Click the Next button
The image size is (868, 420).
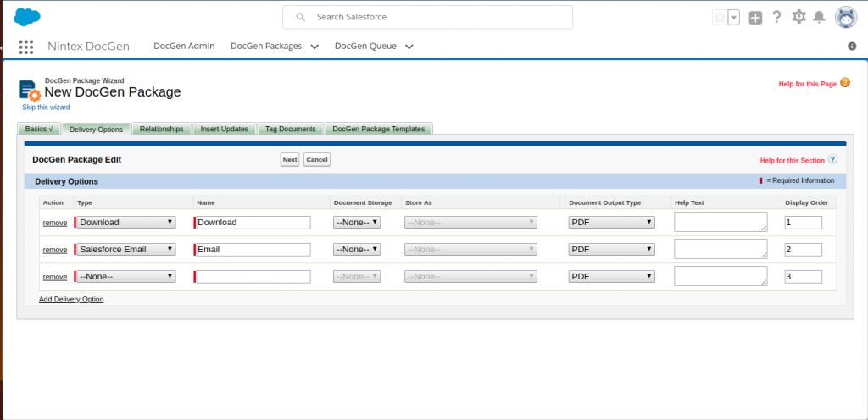pyautogui.click(x=290, y=159)
